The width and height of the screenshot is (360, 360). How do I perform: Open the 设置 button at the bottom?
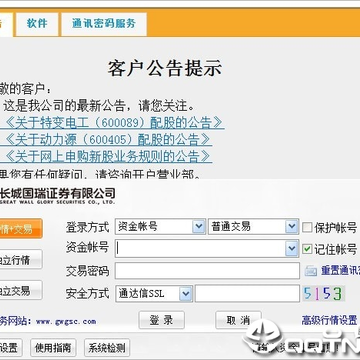click(x=11, y=348)
